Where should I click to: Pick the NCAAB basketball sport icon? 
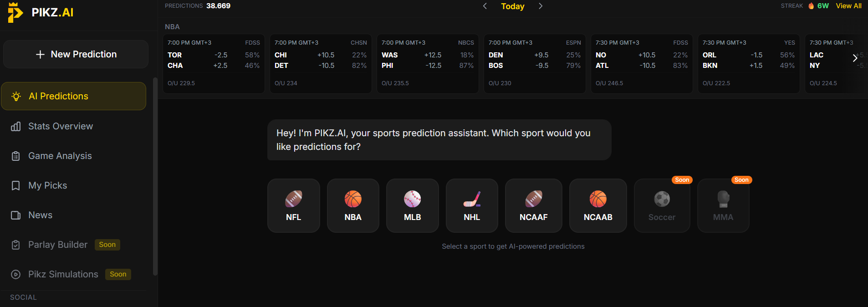598,199
